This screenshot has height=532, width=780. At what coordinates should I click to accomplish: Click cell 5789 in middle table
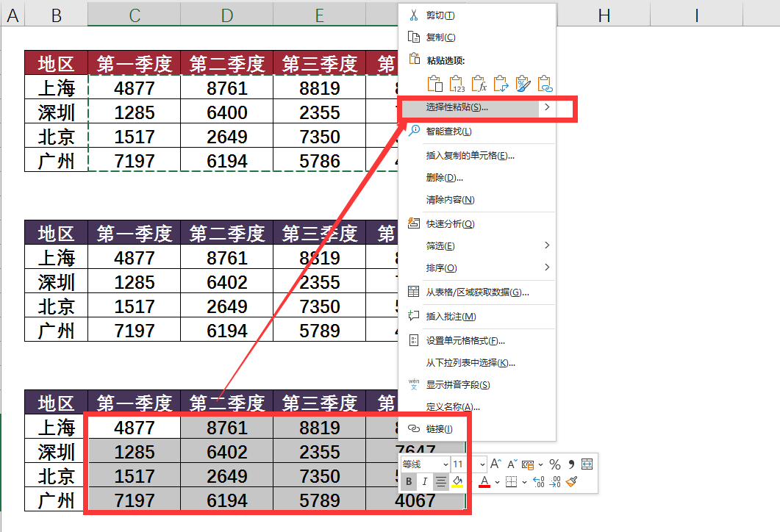(319, 331)
